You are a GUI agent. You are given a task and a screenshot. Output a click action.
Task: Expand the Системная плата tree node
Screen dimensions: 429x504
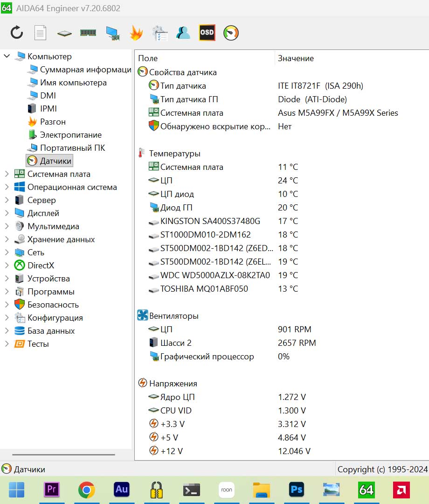(7, 174)
